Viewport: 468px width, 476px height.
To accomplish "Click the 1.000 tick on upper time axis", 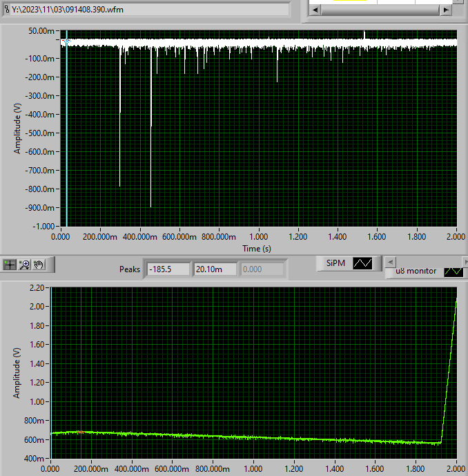I will (258, 237).
